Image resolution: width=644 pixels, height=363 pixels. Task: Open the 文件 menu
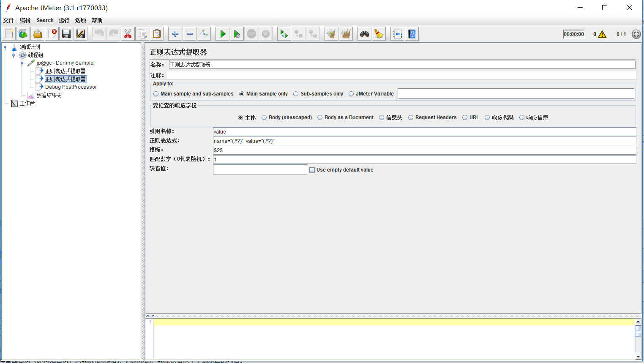(x=8, y=20)
